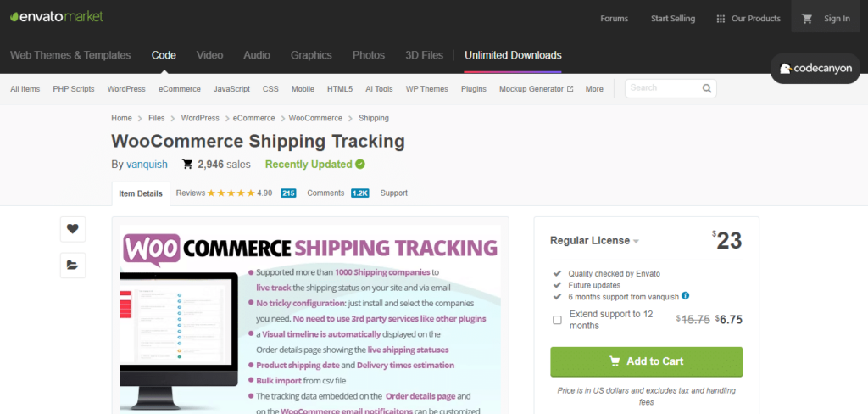
Task: Click the Envato Market logo
Action: click(x=57, y=17)
